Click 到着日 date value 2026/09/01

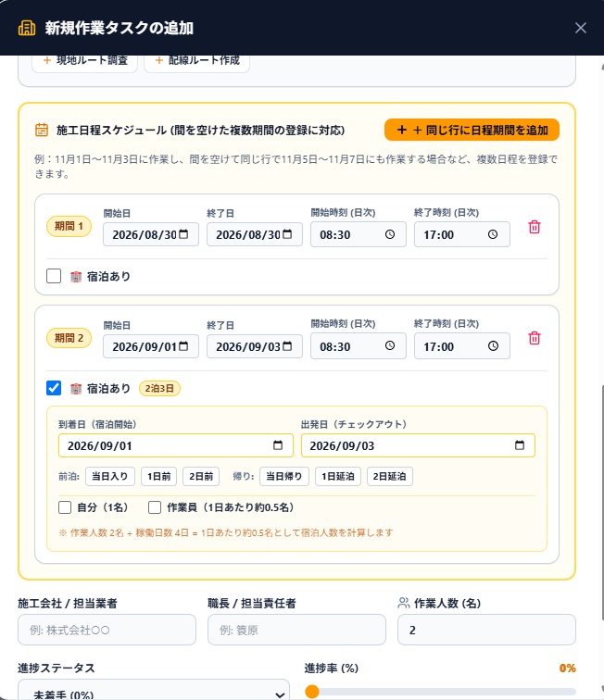[100, 446]
